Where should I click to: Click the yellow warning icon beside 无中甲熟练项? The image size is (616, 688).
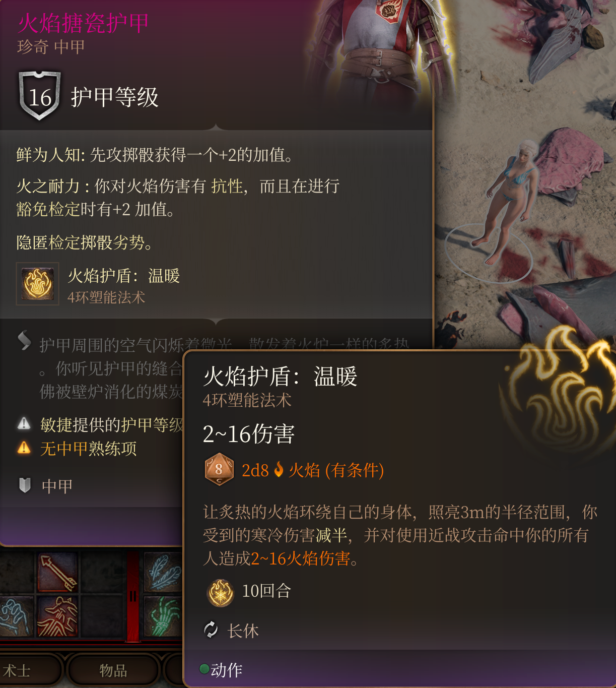point(24,448)
